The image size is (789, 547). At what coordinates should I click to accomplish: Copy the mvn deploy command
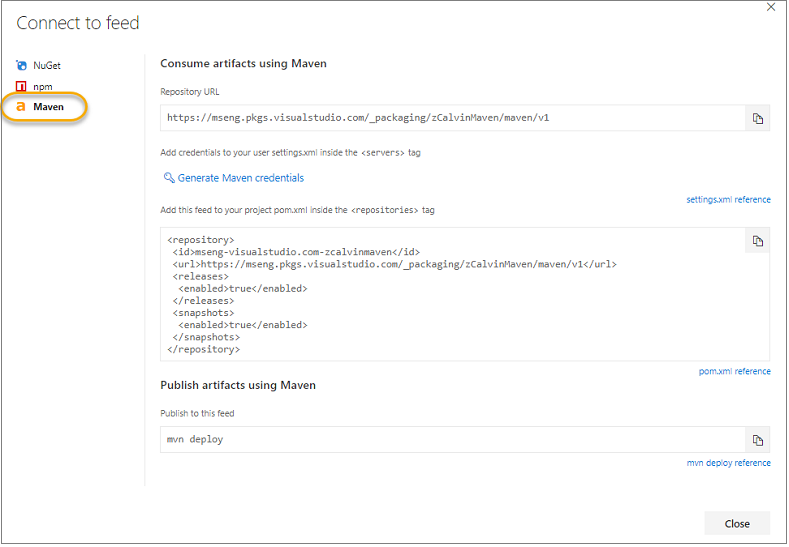pos(757,440)
